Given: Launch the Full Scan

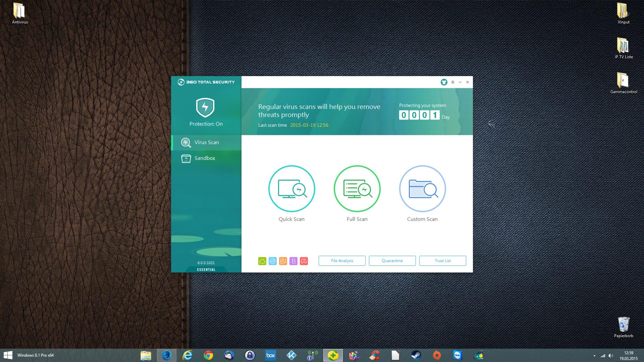Looking at the screenshot, I should [357, 189].
